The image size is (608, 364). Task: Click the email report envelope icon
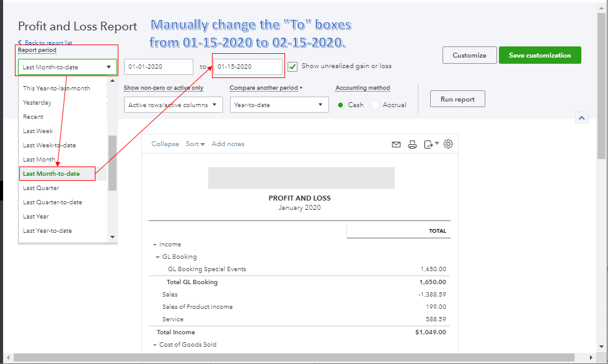point(396,145)
